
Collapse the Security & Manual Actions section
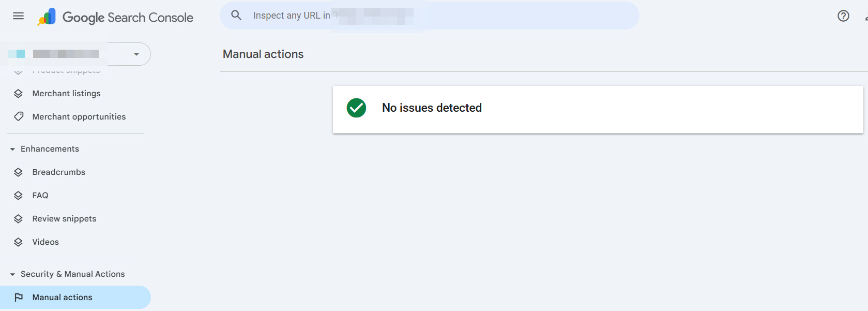(x=12, y=274)
